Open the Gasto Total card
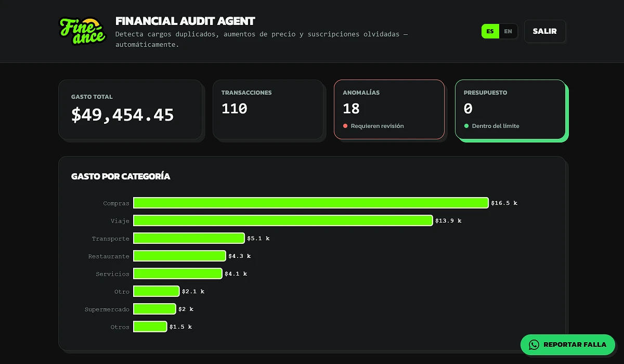The height and width of the screenshot is (364, 624). pos(130,110)
